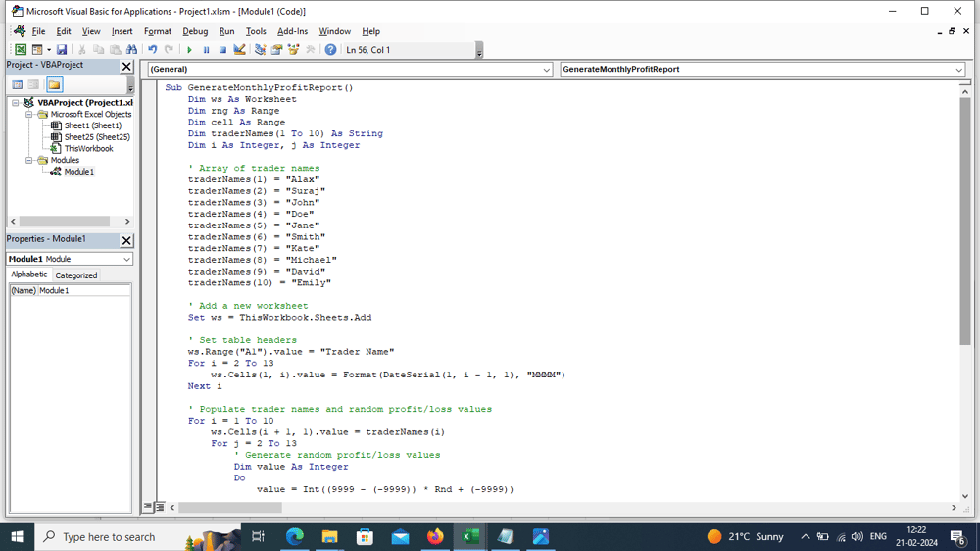Click Procedure View button at code bottom
Viewport: 980px width, 551px height.
pos(148,507)
